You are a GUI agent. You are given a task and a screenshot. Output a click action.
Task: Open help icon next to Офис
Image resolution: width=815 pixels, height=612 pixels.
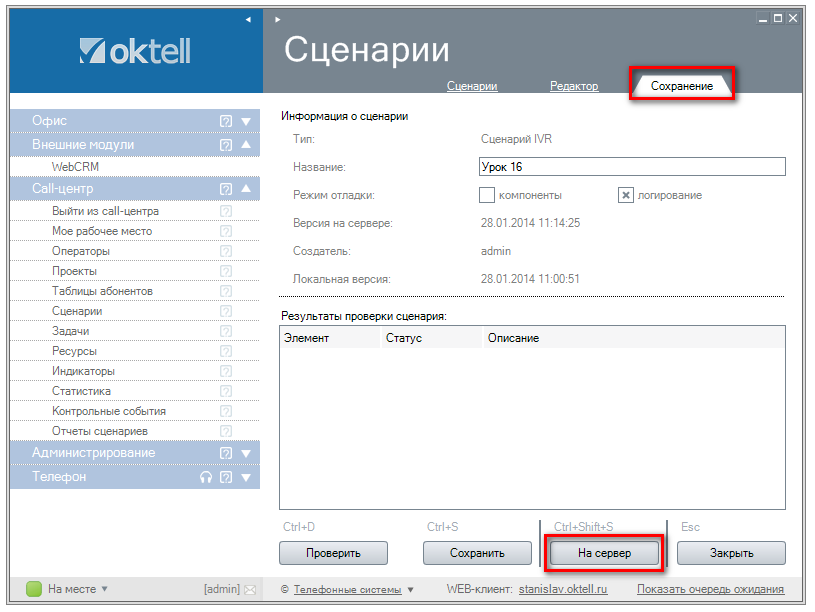click(226, 121)
